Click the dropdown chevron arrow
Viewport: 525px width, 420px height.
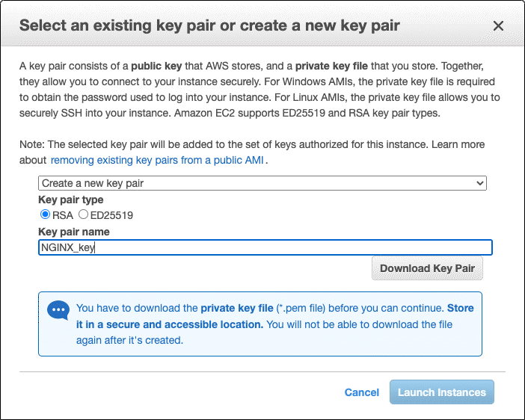pos(480,183)
